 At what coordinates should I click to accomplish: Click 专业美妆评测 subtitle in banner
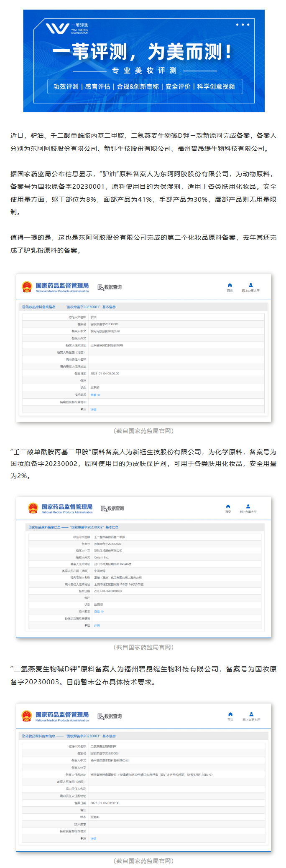point(144,71)
